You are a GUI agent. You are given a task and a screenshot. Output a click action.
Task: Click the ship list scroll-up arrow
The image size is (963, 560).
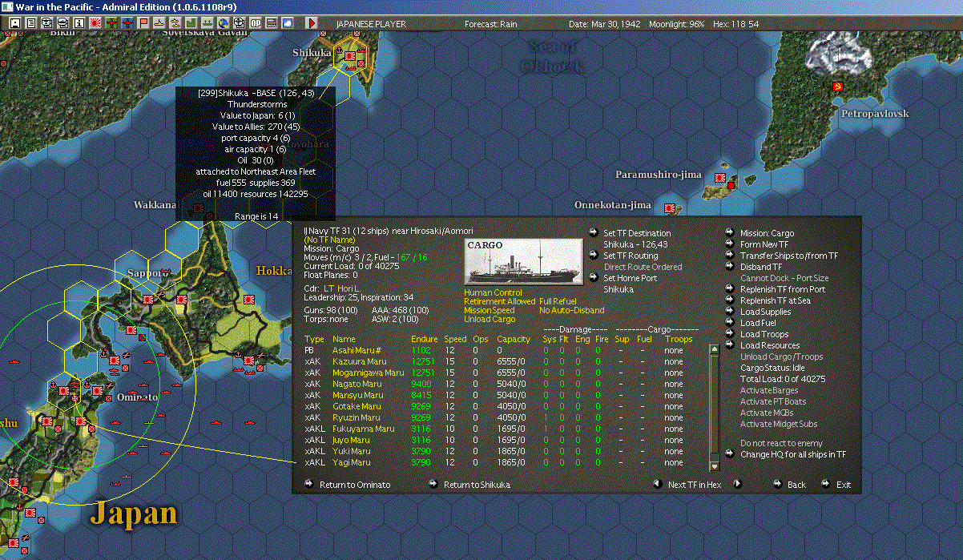tap(715, 349)
